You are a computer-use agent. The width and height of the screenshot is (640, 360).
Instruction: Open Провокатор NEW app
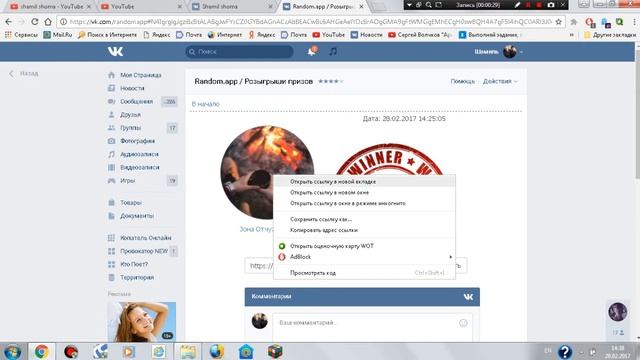pos(144,251)
